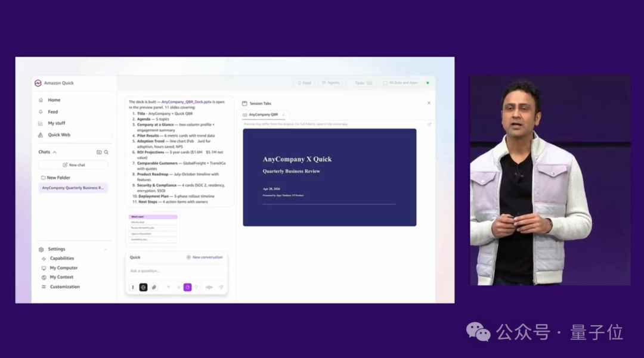Open the vertical dots menu in chat box
The width and height of the screenshot is (644, 358).
tap(132, 288)
